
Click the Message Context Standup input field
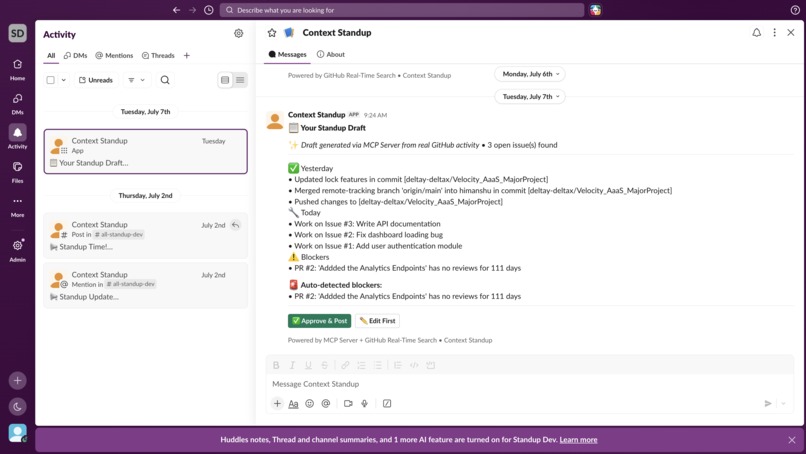(x=529, y=384)
